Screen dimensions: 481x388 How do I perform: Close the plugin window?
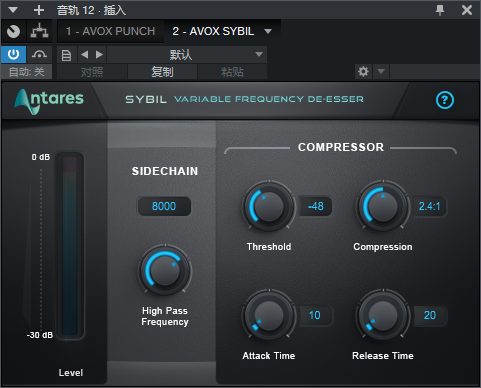click(467, 10)
